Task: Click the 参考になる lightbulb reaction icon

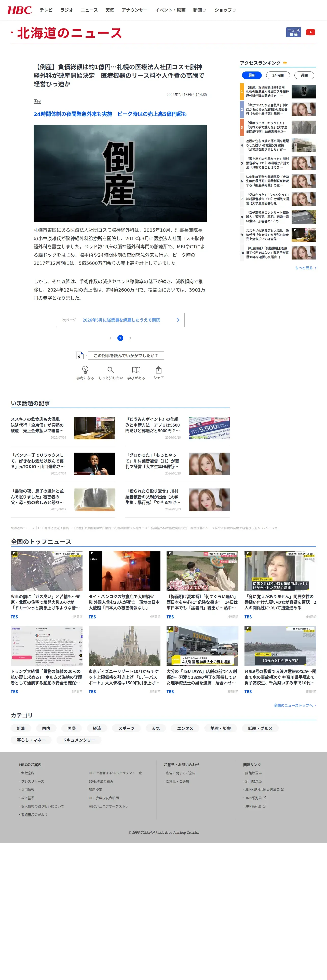Action: click(85, 370)
